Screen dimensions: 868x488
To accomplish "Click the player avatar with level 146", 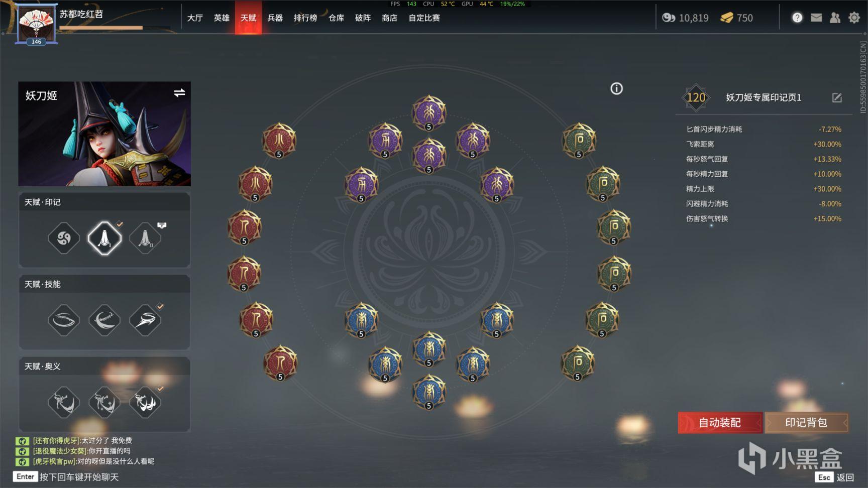I will (x=36, y=24).
